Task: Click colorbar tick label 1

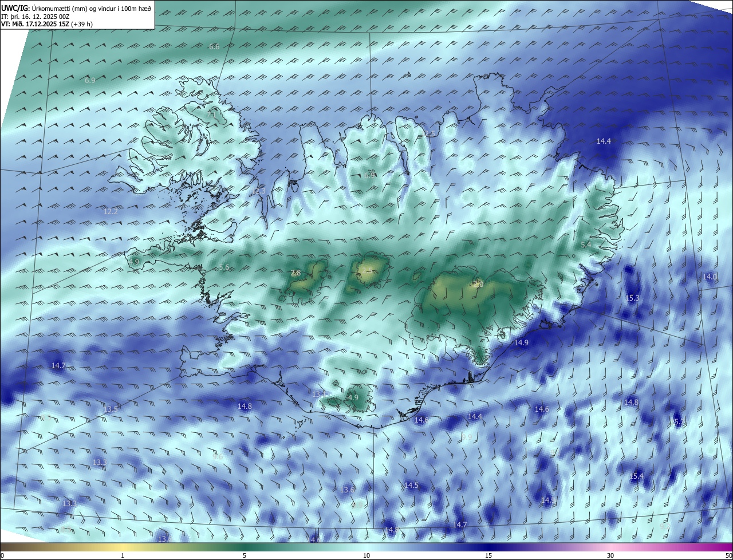Action: pos(123,555)
